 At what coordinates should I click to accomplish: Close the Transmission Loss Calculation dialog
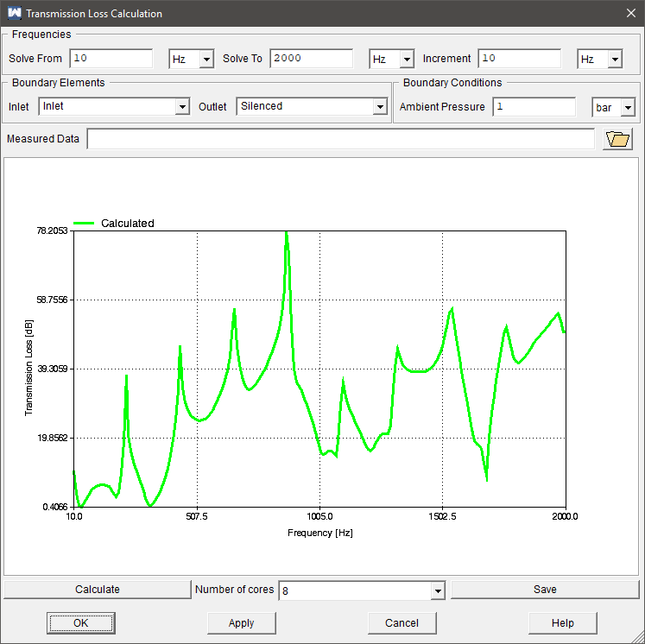pyautogui.click(x=630, y=13)
